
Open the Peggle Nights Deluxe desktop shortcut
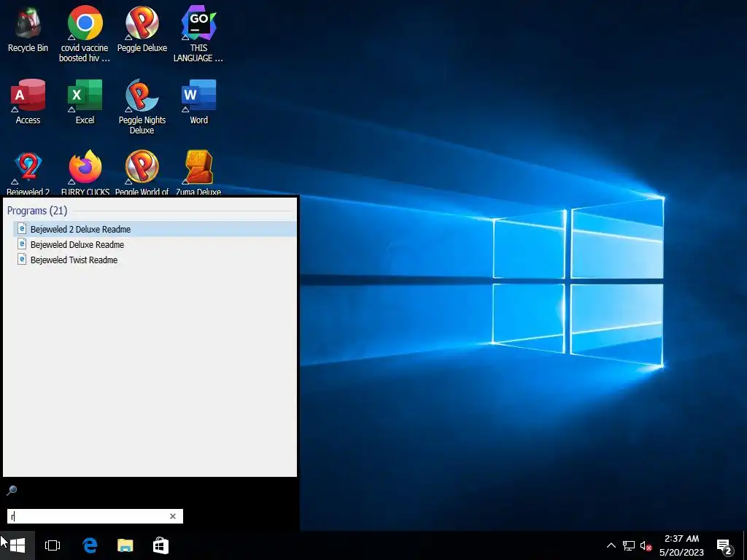142,106
